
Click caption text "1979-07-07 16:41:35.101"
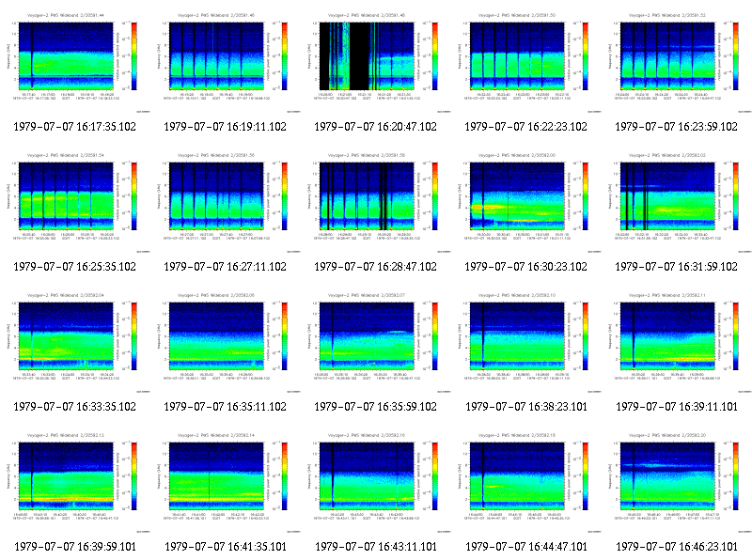click(226, 547)
